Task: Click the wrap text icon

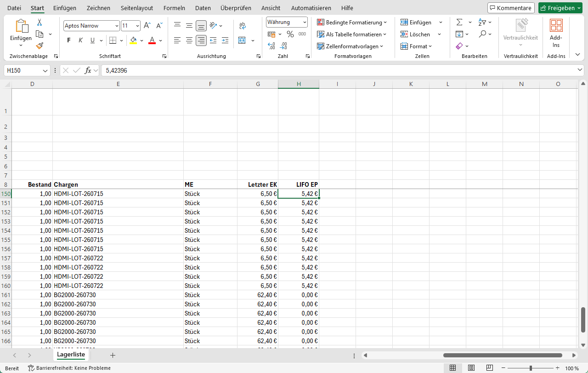Action: tap(243, 26)
